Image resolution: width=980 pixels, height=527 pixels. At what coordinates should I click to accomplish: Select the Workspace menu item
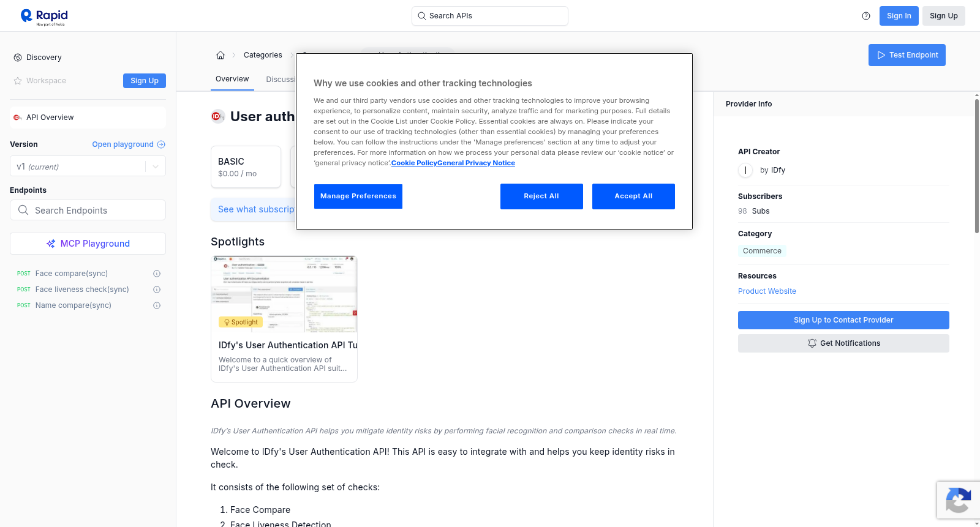point(46,81)
